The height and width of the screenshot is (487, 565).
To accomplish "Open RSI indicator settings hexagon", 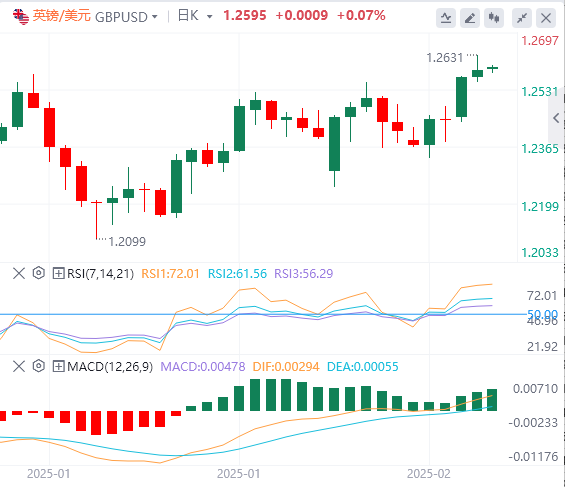I will click(x=39, y=273).
